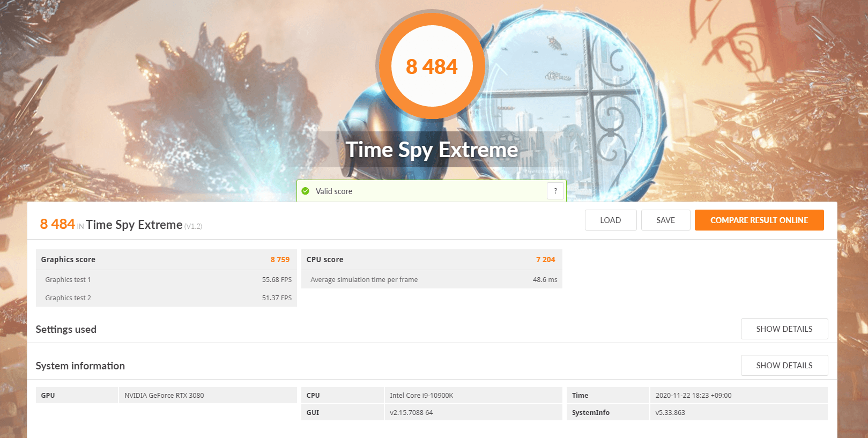Click the System information heading
The width and height of the screenshot is (868, 438).
80,366
